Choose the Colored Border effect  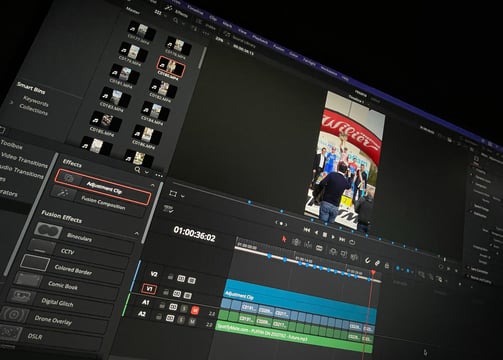coord(73,270)
